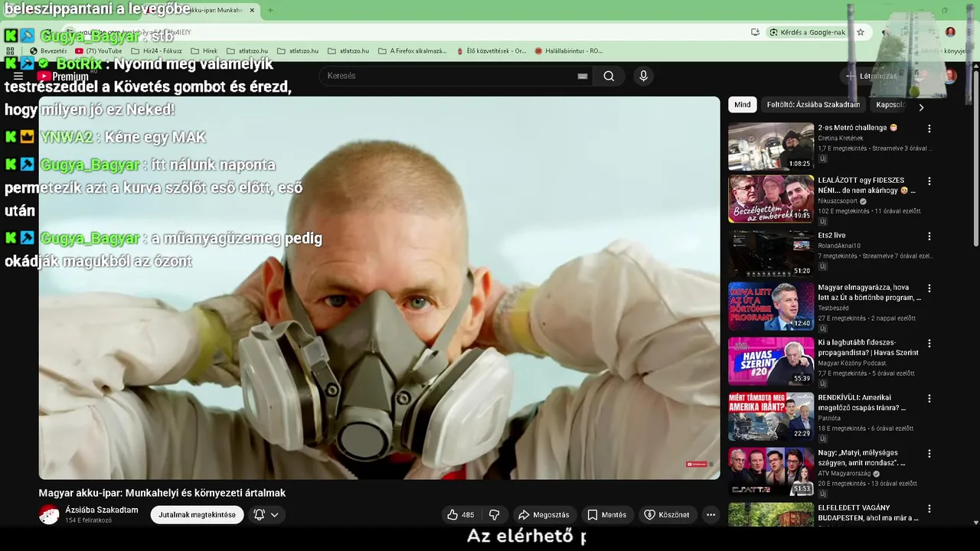Start voice search with the microphone icon
The height and width of the screenshot is (551, 980).
coord(643,76)
